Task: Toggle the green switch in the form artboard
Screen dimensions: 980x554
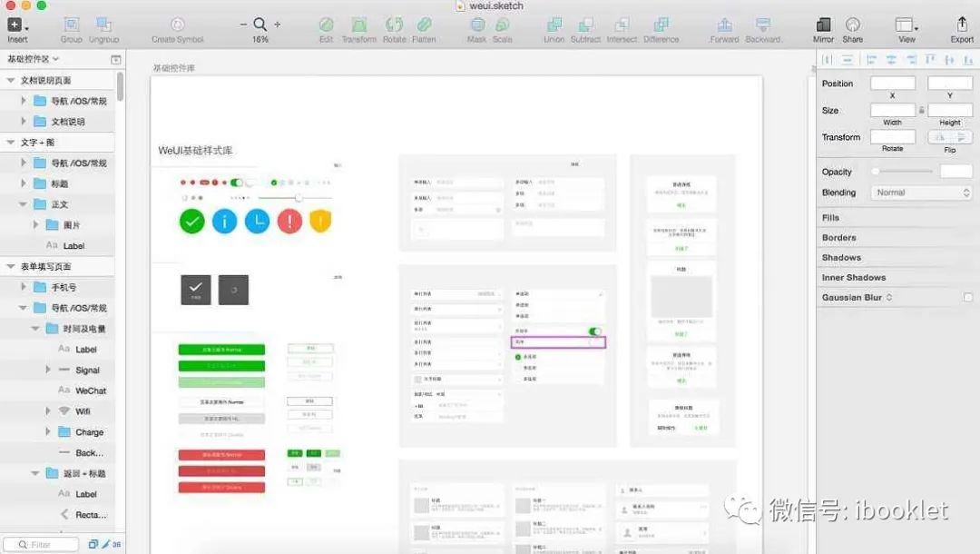Action: (x=594, y=331)
